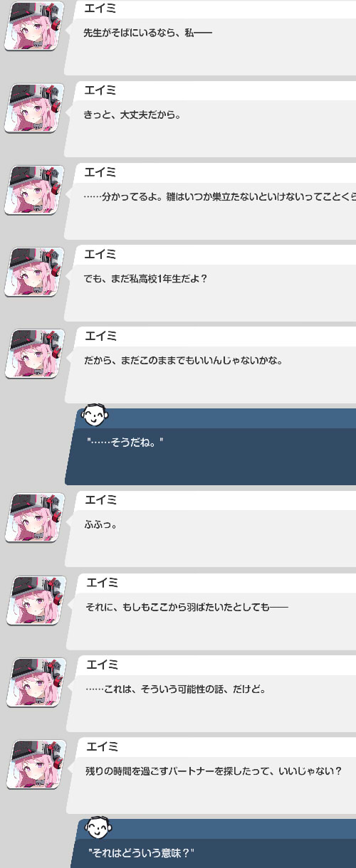Select the sensei reply '……そうだね。'
The height and width of the screenshot is (868, 356).
(x=125, y=442)
